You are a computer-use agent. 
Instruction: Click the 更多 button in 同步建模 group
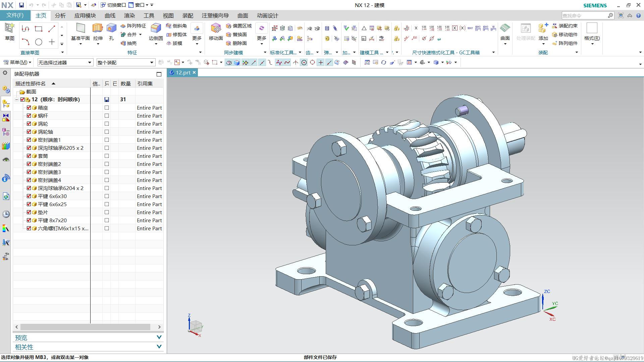pos(261,34)
